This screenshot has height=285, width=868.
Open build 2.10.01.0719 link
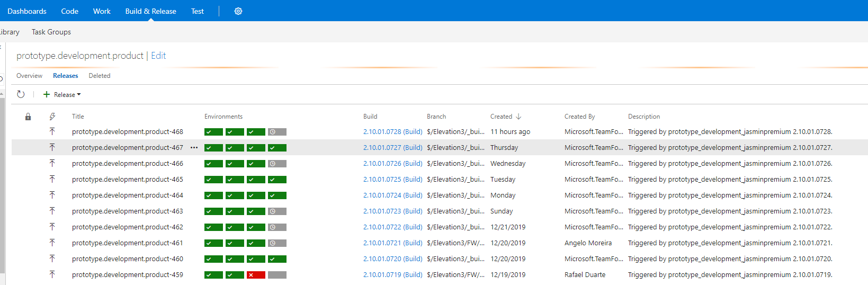[x=393, y=275]
